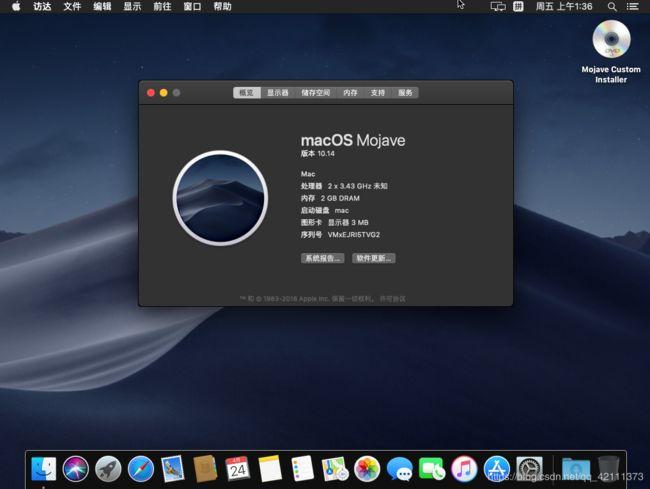Launch Siri from the Dock
This screenshot has height=489, width=650.
75,469
